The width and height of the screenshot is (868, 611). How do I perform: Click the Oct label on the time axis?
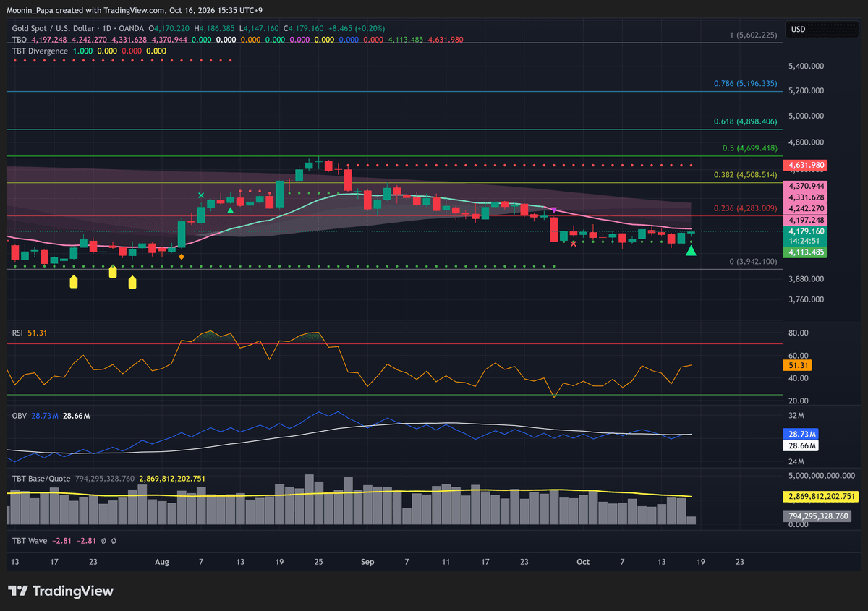584,561
